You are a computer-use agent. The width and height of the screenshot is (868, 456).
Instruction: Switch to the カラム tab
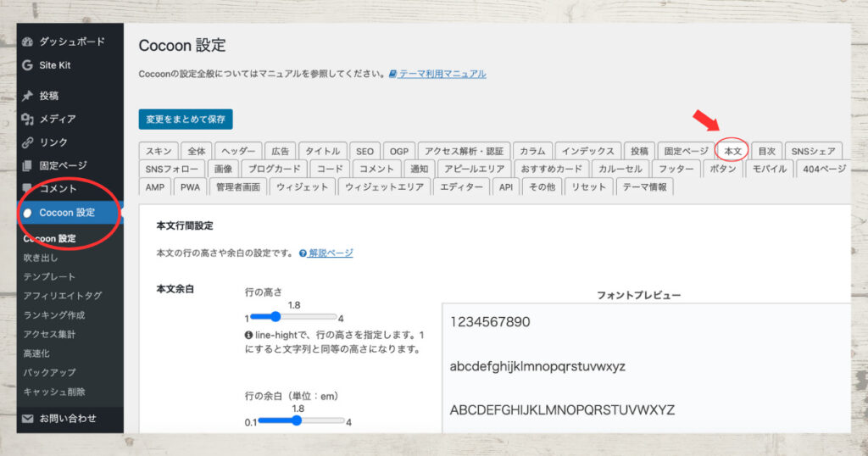(532, 151)
